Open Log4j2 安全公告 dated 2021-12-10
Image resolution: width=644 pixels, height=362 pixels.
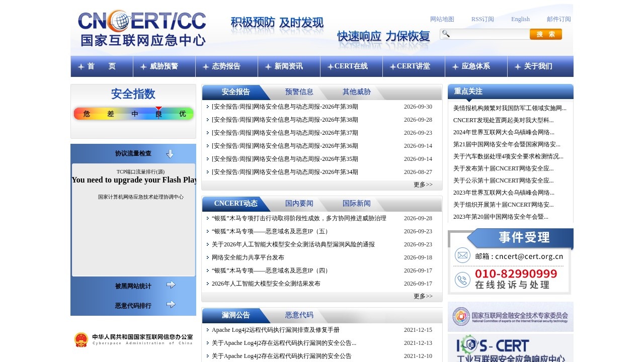click(282, 356)
